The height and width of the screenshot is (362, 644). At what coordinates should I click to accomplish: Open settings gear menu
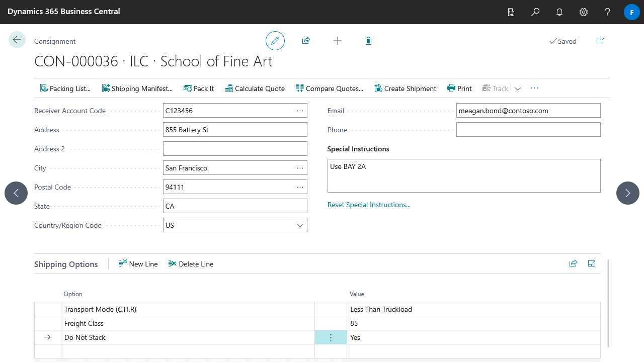point(584,12)
